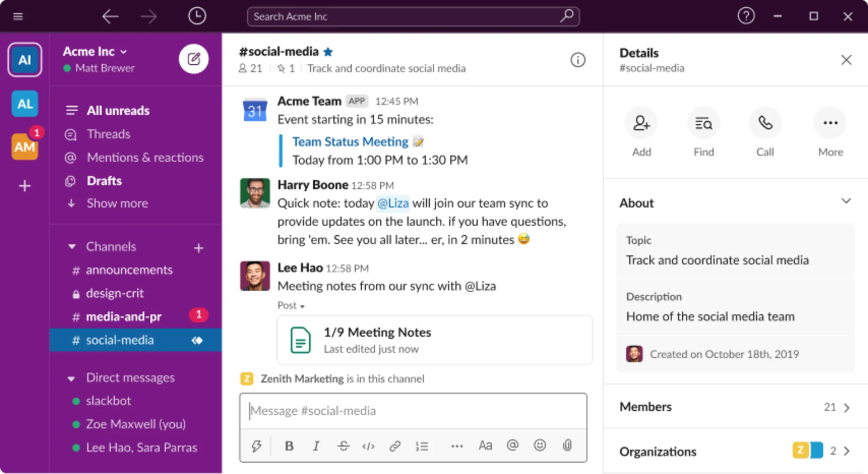Viewport: 868px width, 474px height.
Task: Open the Acme Inc workspace menu
Action: coord(94,52)
